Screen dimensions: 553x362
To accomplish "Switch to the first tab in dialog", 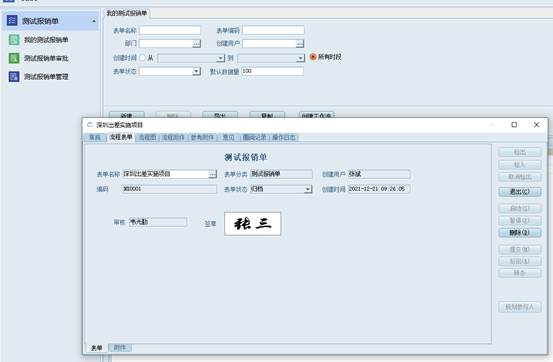I will (x=95, y=138).
